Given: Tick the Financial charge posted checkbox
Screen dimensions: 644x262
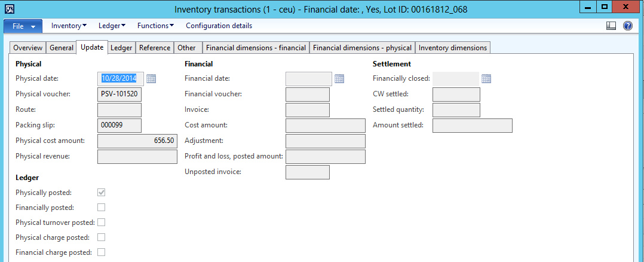Looking at the screenshot, I should click(102, 252).
